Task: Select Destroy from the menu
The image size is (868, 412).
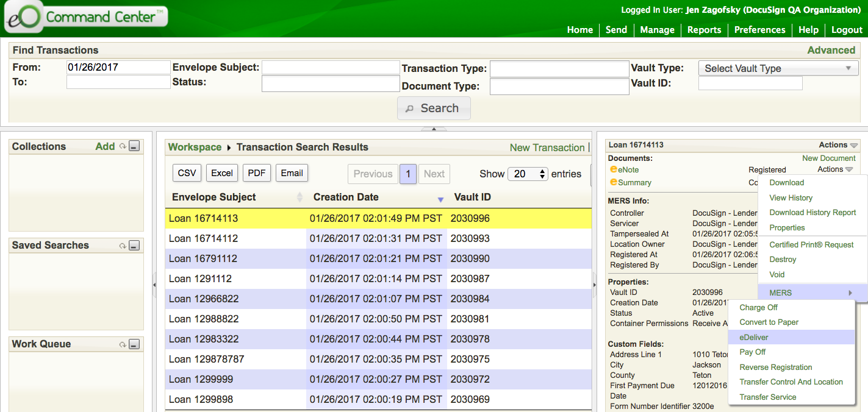Action: coord(783,259)
